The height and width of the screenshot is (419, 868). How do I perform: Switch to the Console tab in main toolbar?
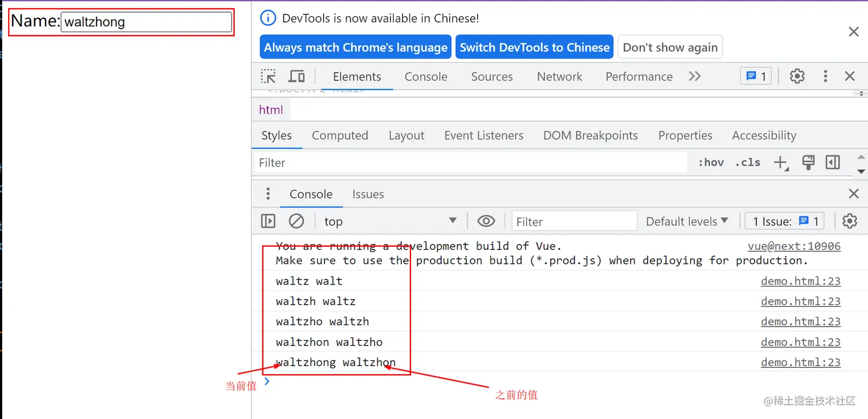pyautogui.click(x=426, y=77)
